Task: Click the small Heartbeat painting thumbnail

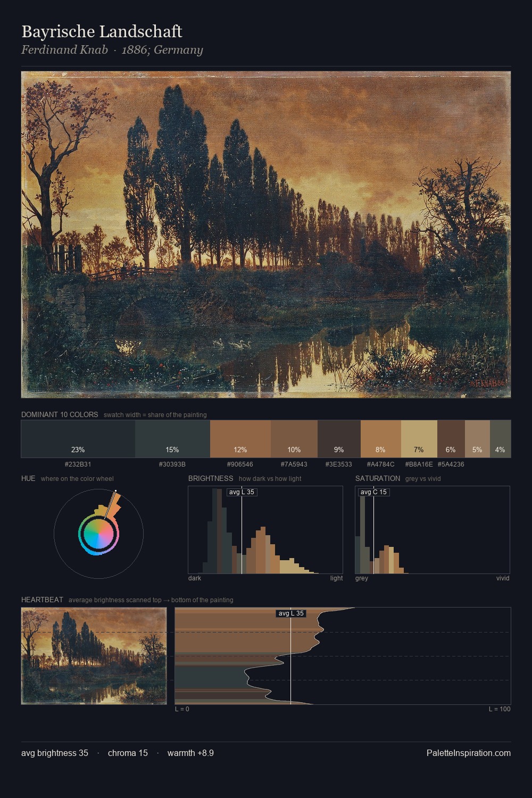Action: (94, 656)
